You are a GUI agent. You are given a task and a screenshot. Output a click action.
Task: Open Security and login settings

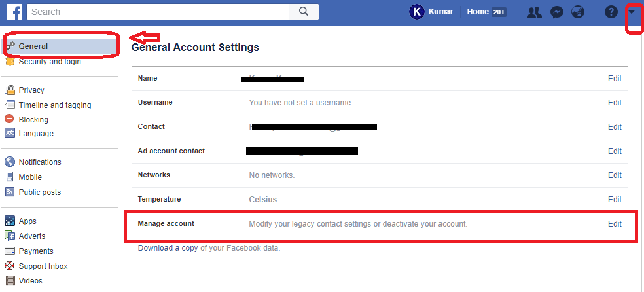click(x=49, y=62)
